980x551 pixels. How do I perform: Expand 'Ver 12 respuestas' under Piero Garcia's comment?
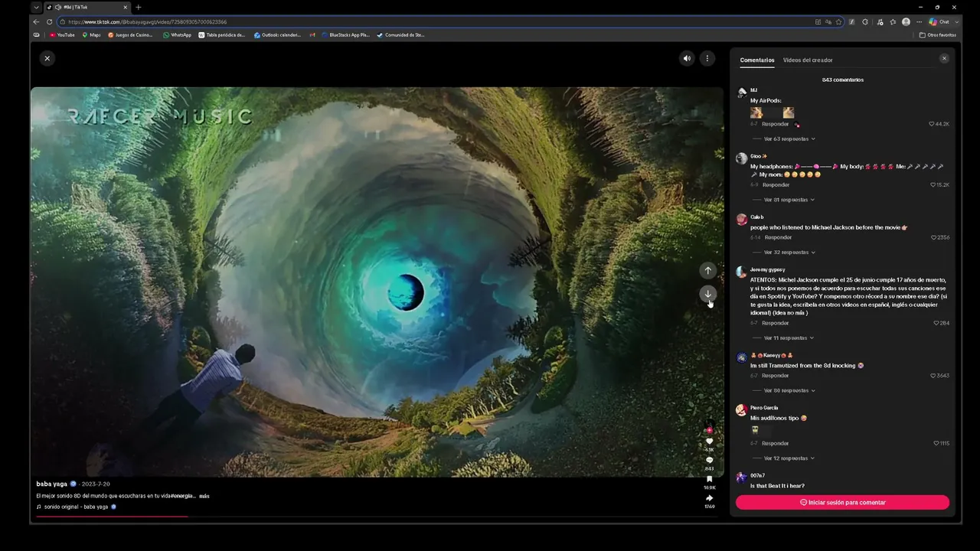click(x=789, y=458)
